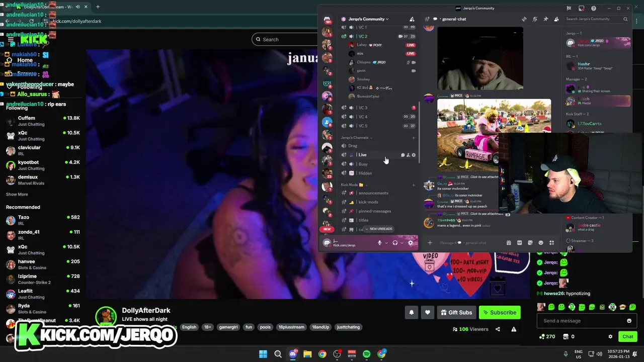Screen dimensions: 644x362
Task: Open chat icon on Live voice channel
Action: (x=403, y=155)
